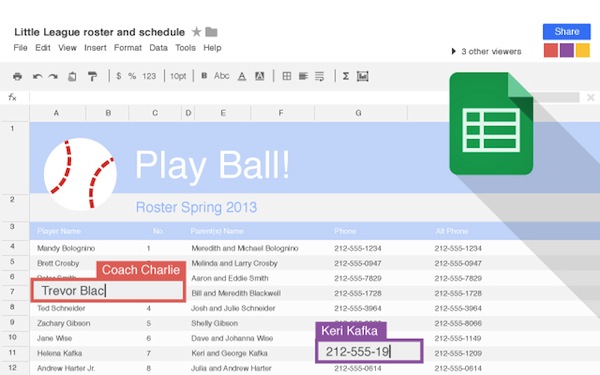Viewport: 600px width, 375px height.
Task: Open the 10pt font size dropdown
Action: [178, 76]
